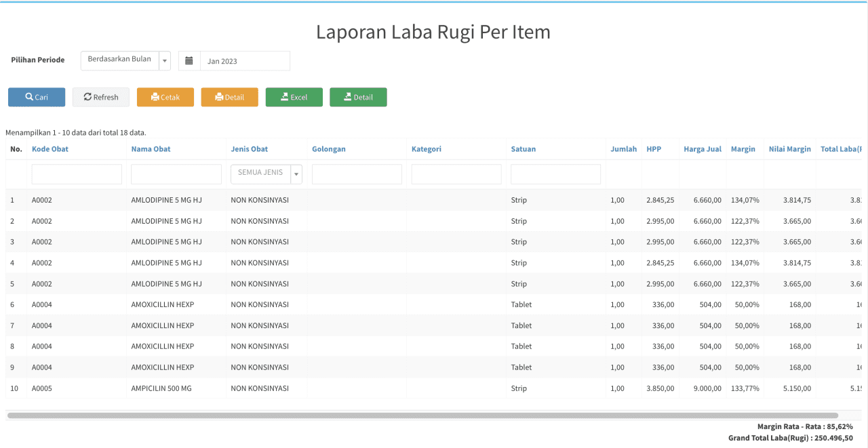
Task: Click the orange Detail print button
Action: [x=230, y=97]
